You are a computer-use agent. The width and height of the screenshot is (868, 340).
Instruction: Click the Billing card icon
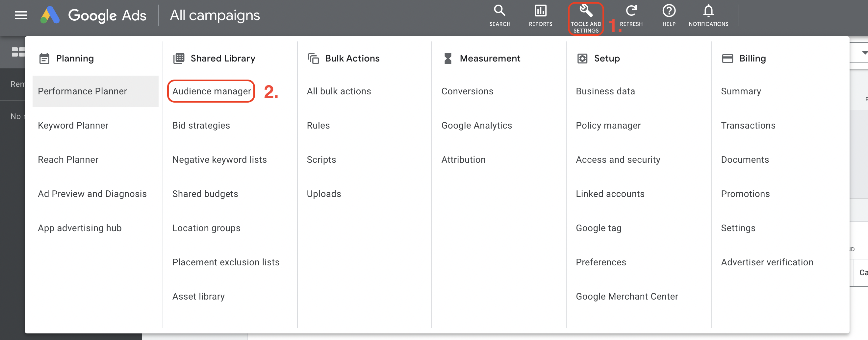(727, 59)
